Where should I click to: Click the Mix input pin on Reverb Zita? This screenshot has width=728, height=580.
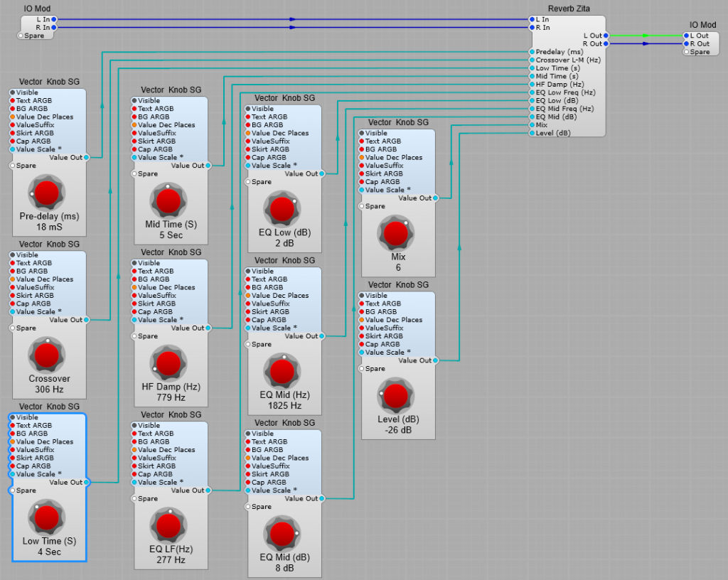tap(532, 124)
